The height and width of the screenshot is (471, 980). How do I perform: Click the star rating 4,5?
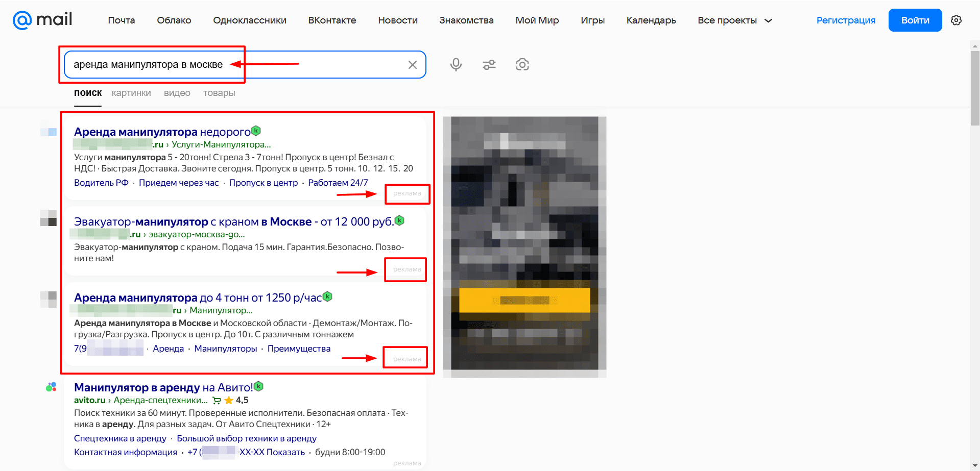point(236,400)
